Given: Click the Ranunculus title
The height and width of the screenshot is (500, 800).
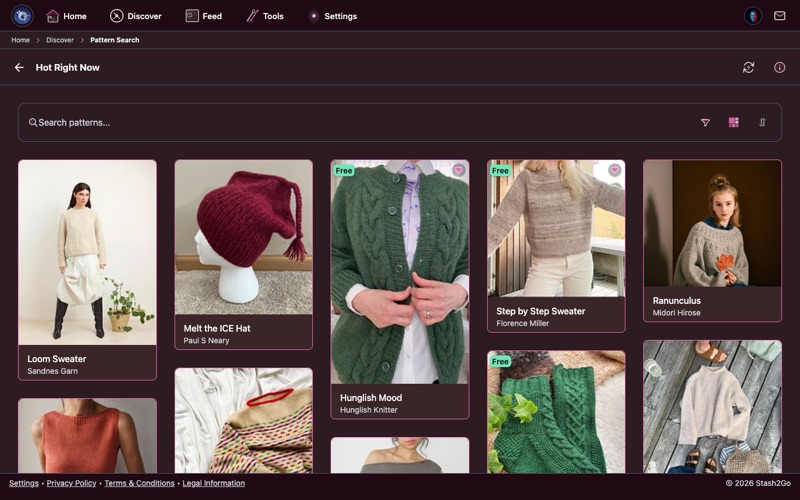Looking at the screenshot, I should point(677,301).
